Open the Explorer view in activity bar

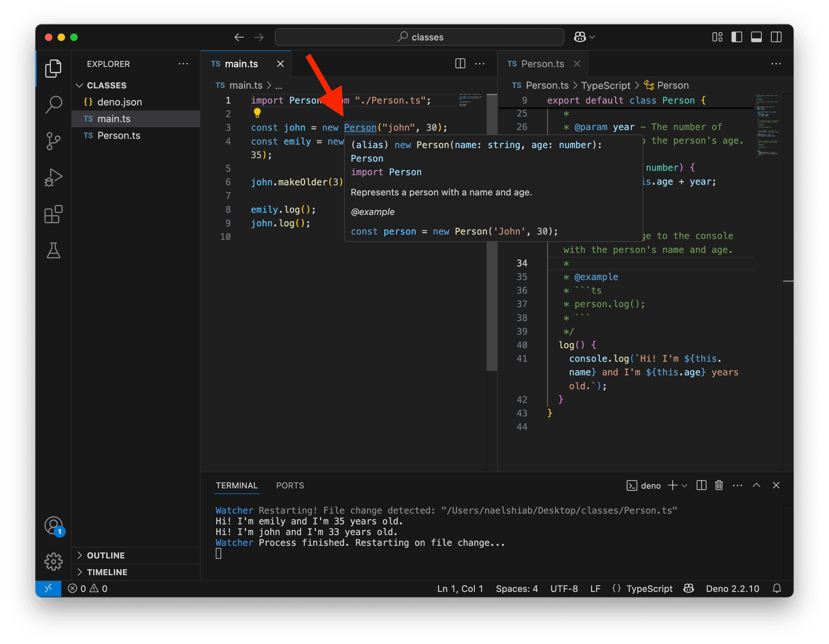tap(53, 68)
